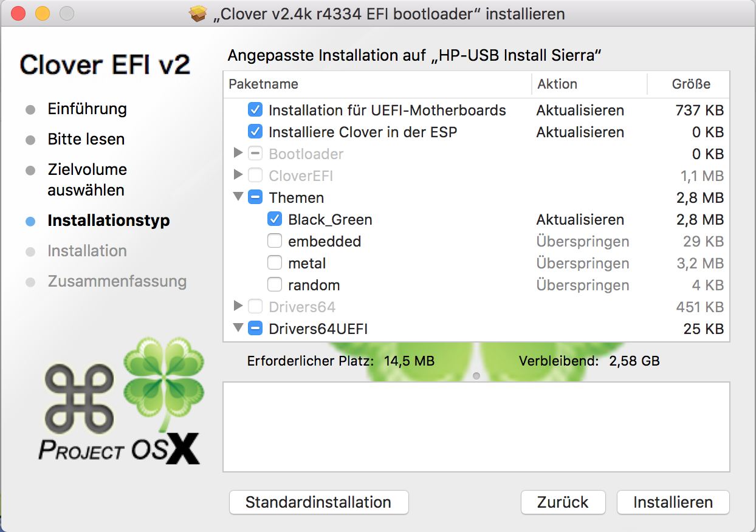The width and height of the screenshot is (756, 532).
Task: Click the Installieren button
Action: tap(673, 502)
